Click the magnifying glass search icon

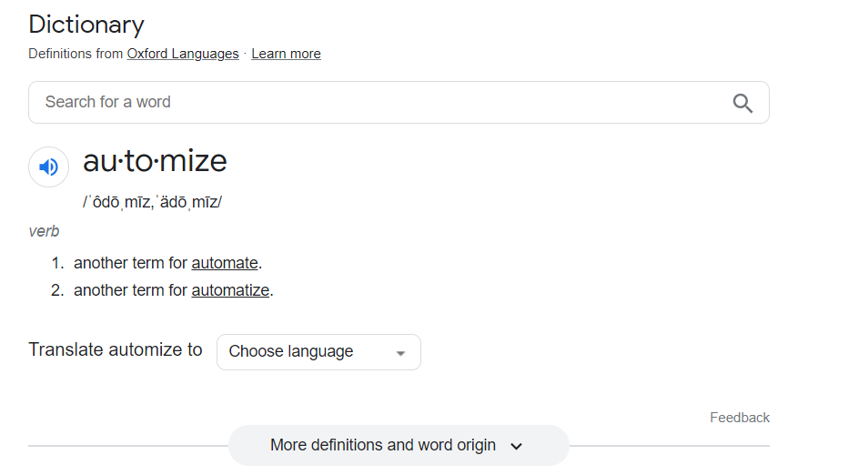[x=742, y=103]
